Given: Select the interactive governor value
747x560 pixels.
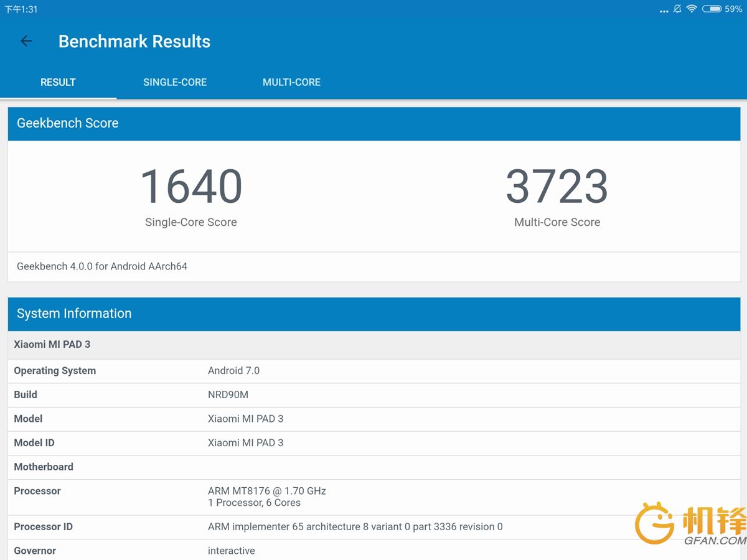Looking at the screenshot, I should coord(232,551).
